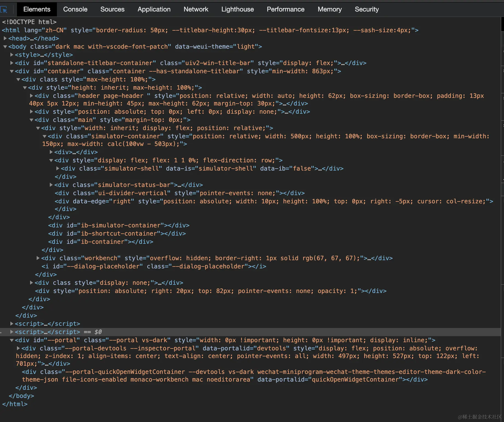This screenshot has height=422, width=504.
Task: Expand the simulator-shell div
Action: point(57,168)
